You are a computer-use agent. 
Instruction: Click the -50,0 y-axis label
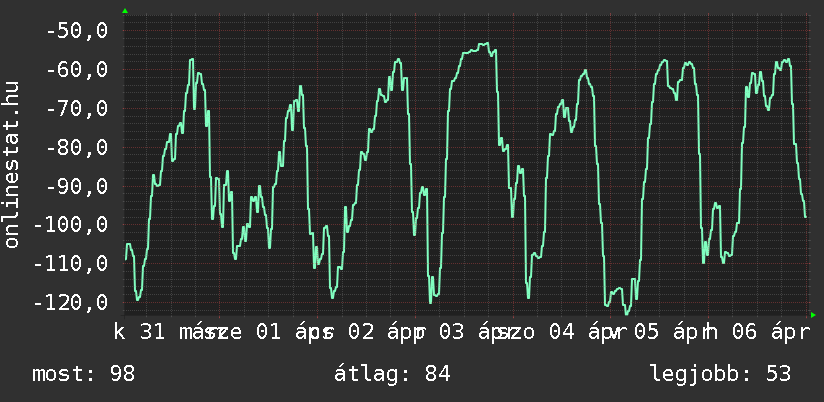(76, 31)
